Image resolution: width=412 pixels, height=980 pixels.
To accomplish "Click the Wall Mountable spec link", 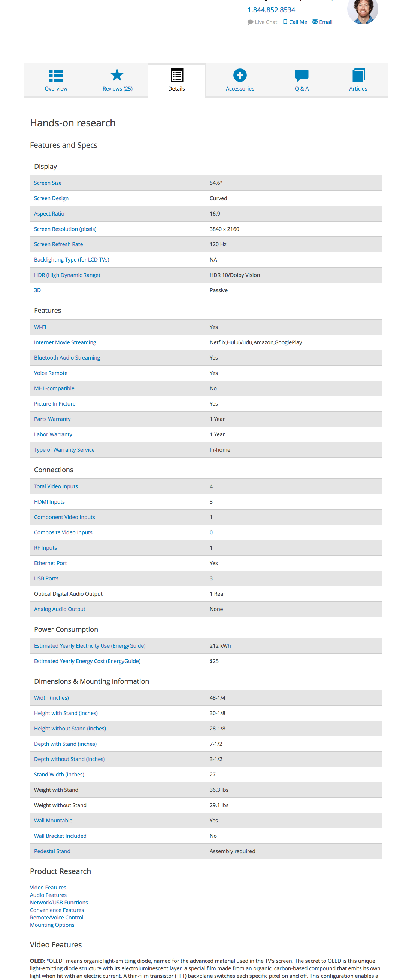I will coord(53,820).
